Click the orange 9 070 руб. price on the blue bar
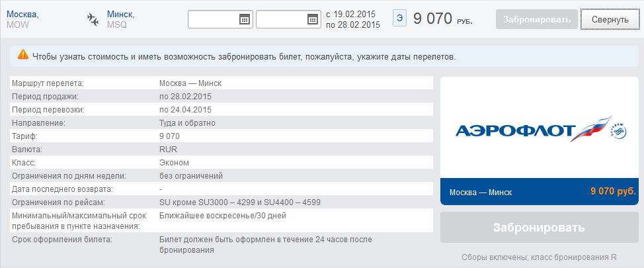Image resolution: width=644 pixels, height=268 pixels. pyautogui.click(x=612, y=192)
